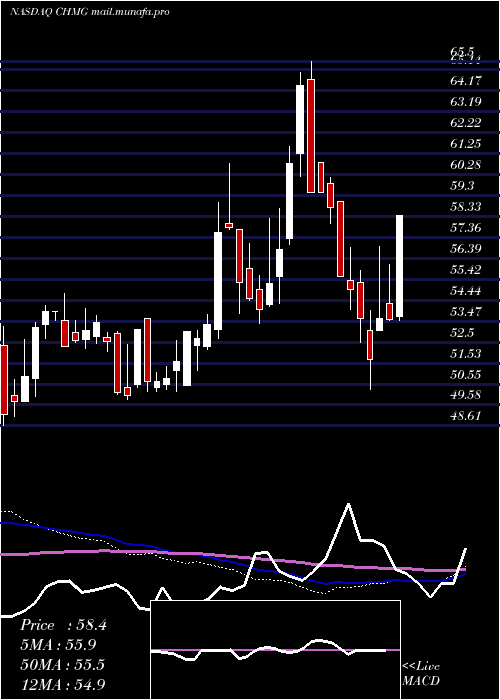Image resolution: width=500 pixels, height=700 pixels.
Task: Click the 52.5 price axis label
Action: (462, 333)
